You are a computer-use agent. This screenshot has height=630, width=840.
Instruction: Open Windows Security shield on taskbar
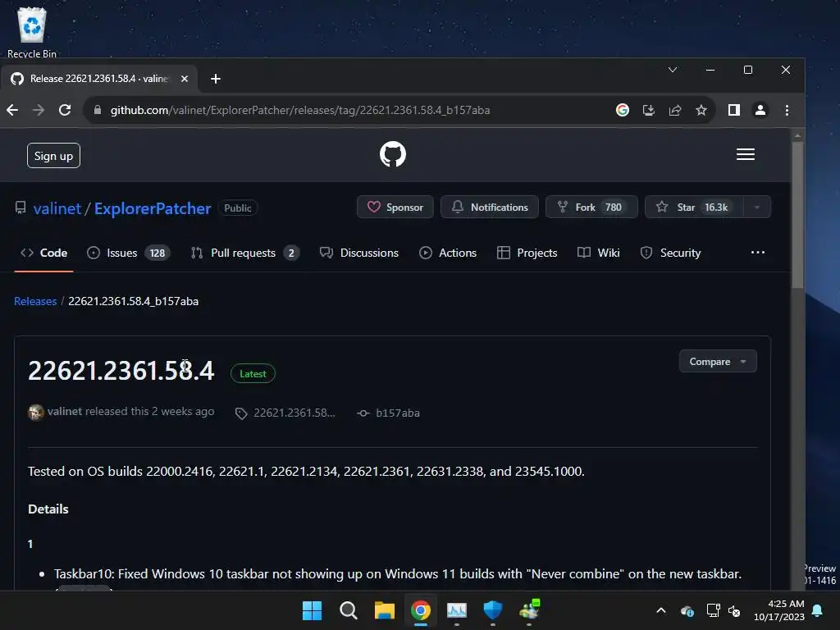point(492,610)
